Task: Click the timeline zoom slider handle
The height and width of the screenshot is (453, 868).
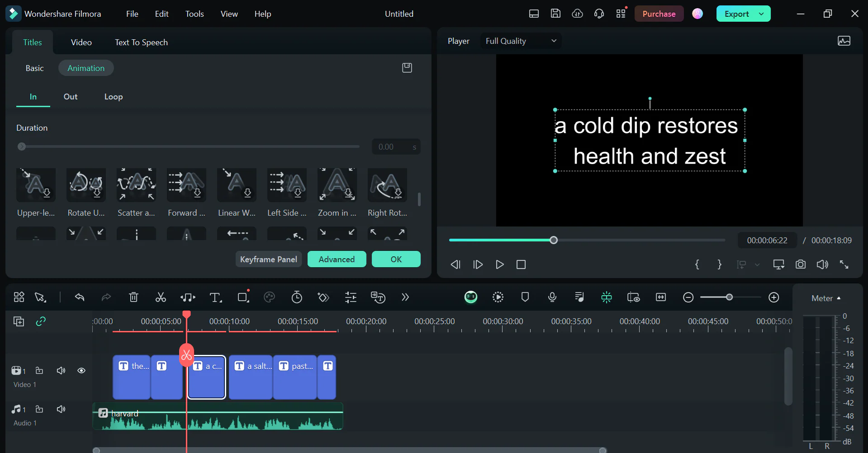Action: pyautogui.click(x=729, y=297)
